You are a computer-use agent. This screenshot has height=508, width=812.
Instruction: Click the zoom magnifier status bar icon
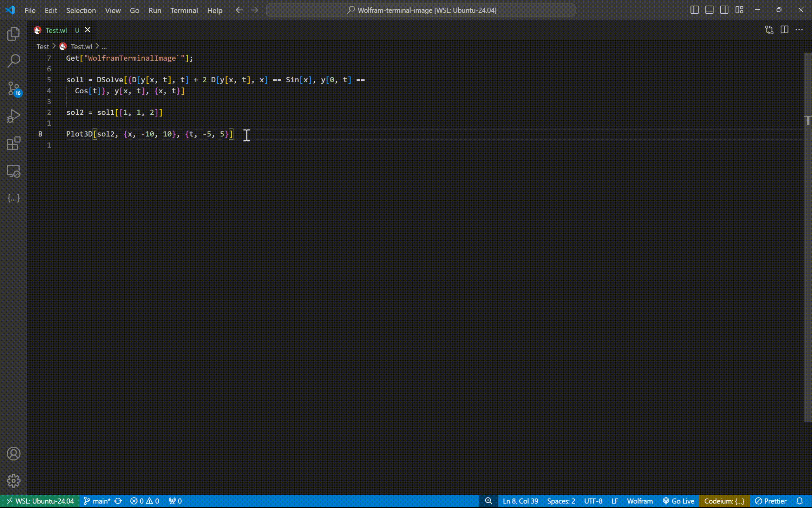(x=488, y=501)
